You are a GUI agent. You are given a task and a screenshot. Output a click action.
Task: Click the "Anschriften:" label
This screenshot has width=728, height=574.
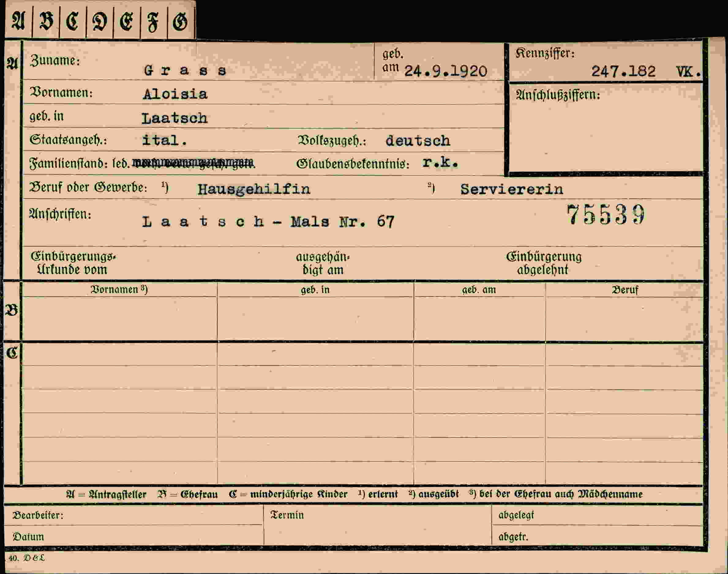pyautogui.click(x=60, y=214)
